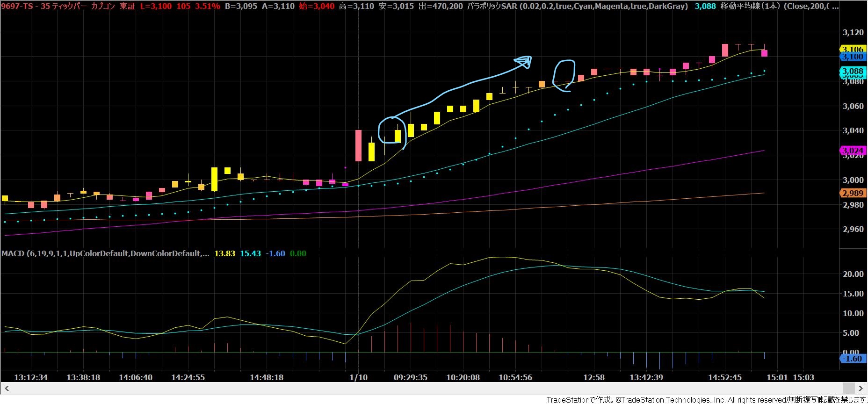Click the '13:12:34' time axis label
This screenshot has width=868, height=404.
tap(31, 377)
